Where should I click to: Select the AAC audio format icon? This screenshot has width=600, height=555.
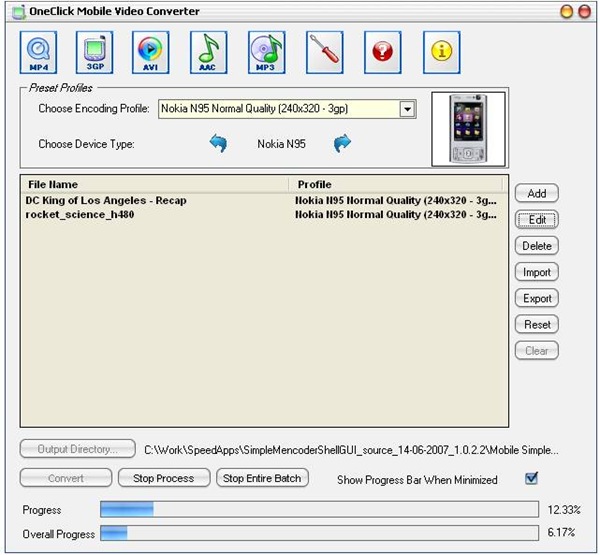tap(209, 52)
